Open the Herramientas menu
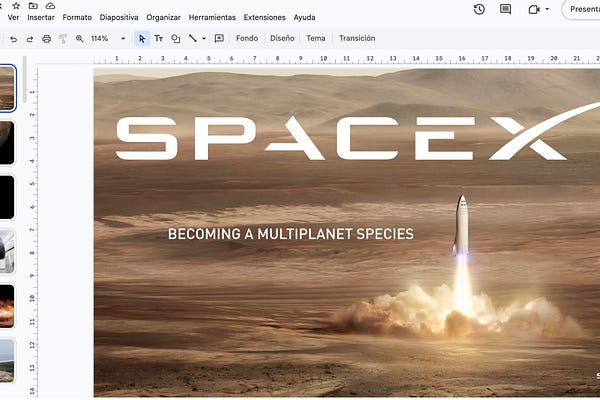The height and width of the screenshot is (400, 600). pyautogui.click(x=212, y=17)
